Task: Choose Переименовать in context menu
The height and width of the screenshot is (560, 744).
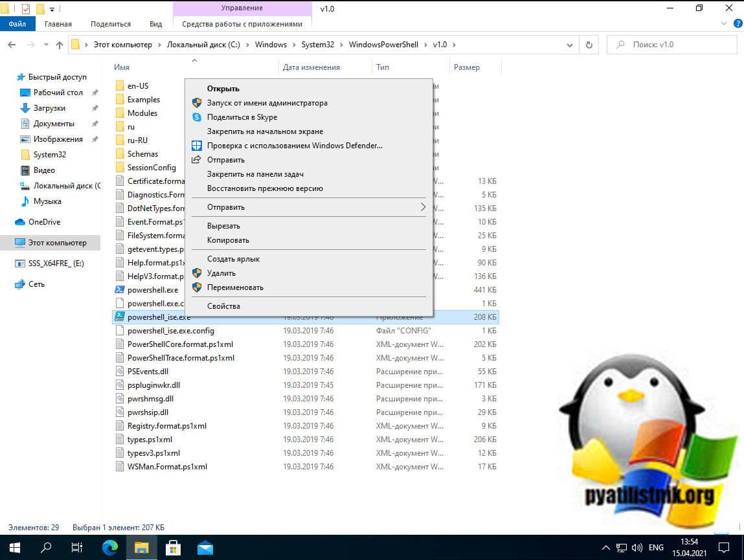Action: (x=308, y=287)
